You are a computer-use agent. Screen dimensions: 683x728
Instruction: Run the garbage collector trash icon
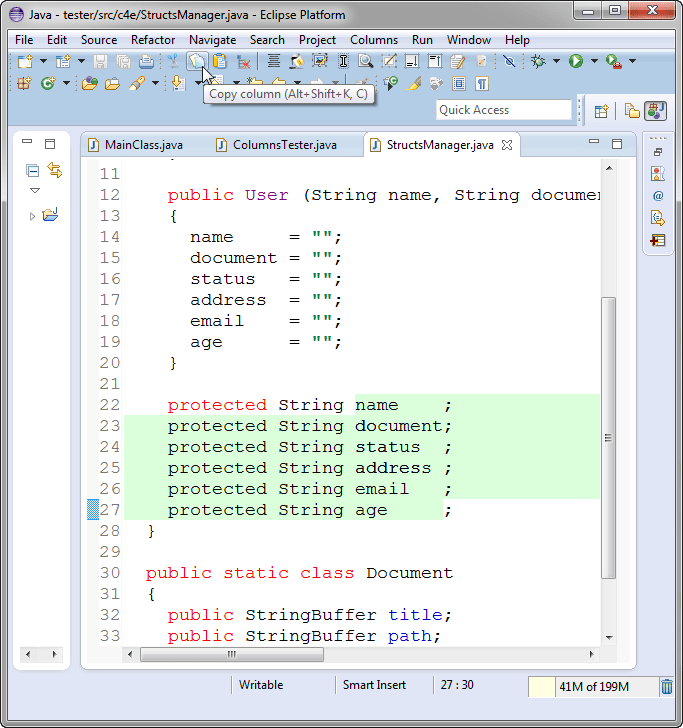(x=667, y=686)
